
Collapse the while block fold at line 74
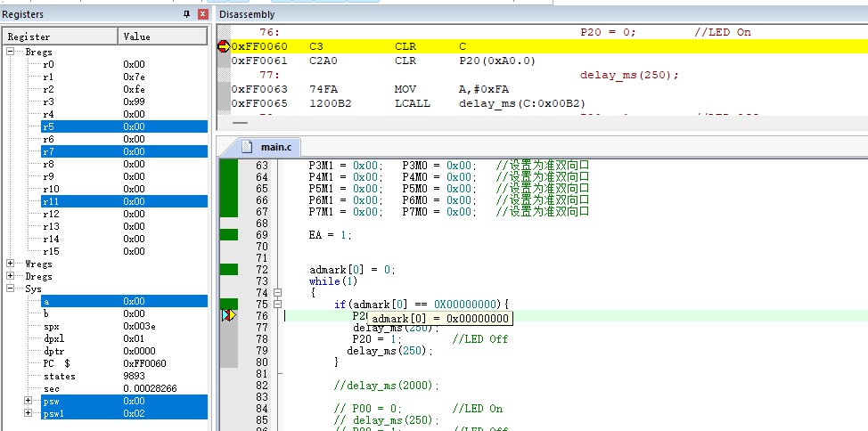click(x=277, y=292)
